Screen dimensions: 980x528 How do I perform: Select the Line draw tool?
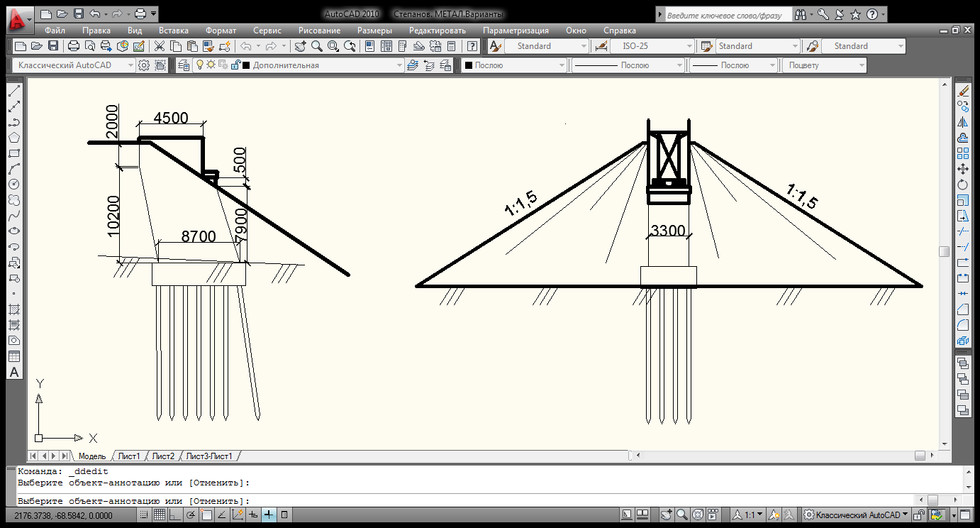click(x=14, y=91)
